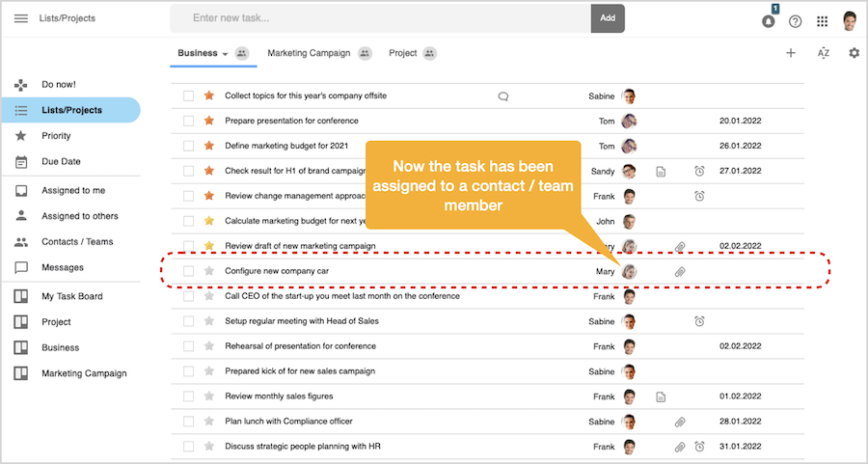
Task: Open comment bubble on company offsite task
Action: pyautogui.click(x=502, y=96)
